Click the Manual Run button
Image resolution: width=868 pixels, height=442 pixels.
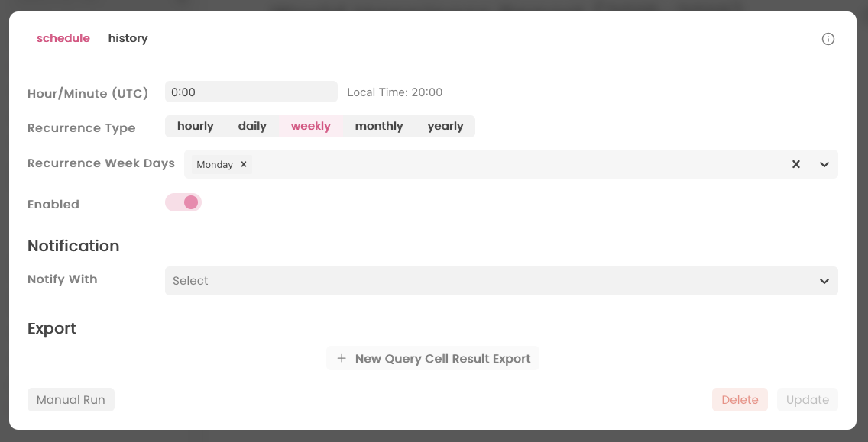click(70, 399)
